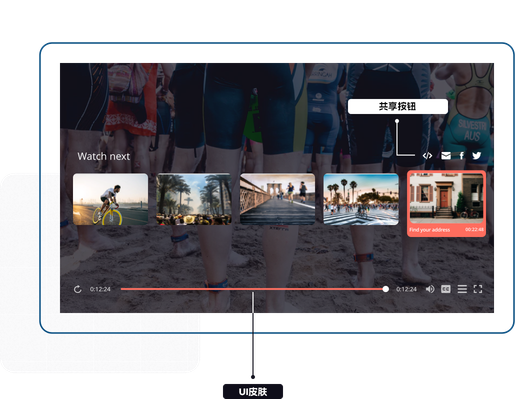Select the bridge runners thumbnail
Screen dimensions: 515x399
coord(277,199)
